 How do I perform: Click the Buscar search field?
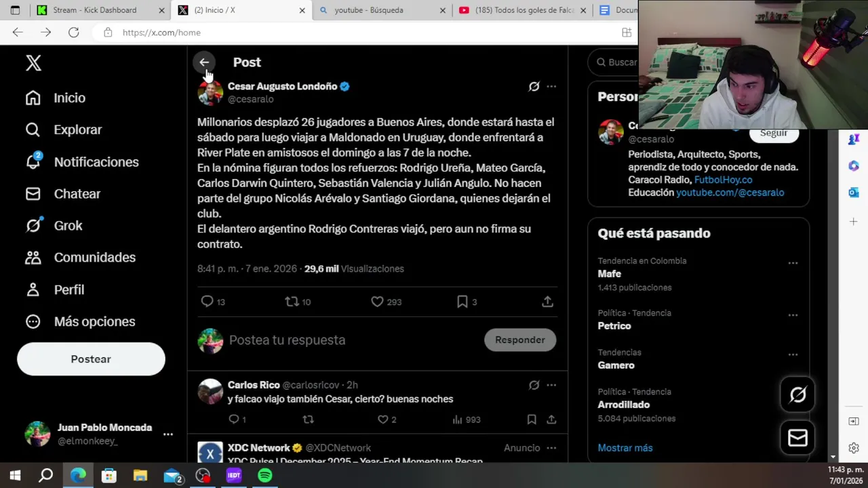613,62
